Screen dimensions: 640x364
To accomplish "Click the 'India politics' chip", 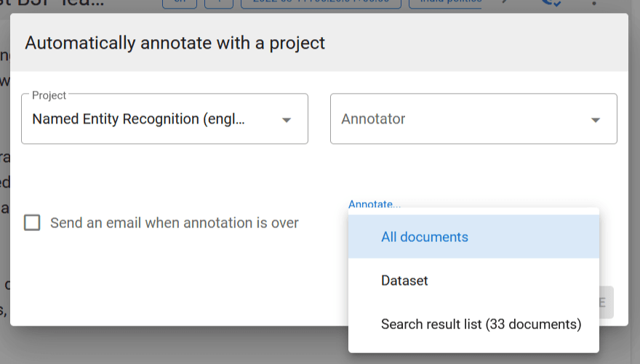I will pyautogui.click(x=447, y=3).
